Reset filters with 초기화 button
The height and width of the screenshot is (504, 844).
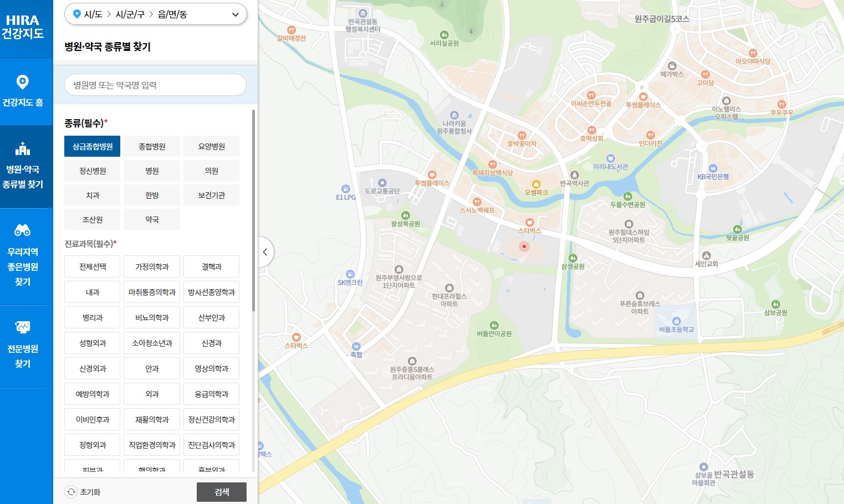point(83,492)
